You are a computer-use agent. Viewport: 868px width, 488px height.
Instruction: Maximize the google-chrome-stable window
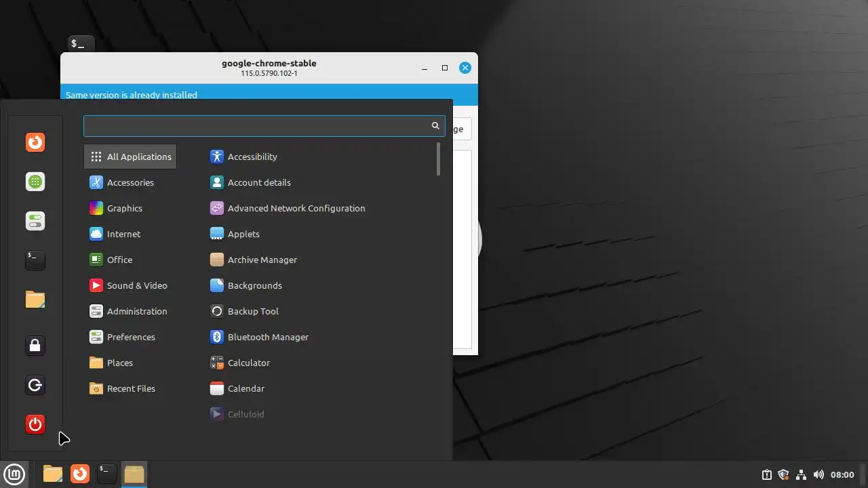click(445, 68)
